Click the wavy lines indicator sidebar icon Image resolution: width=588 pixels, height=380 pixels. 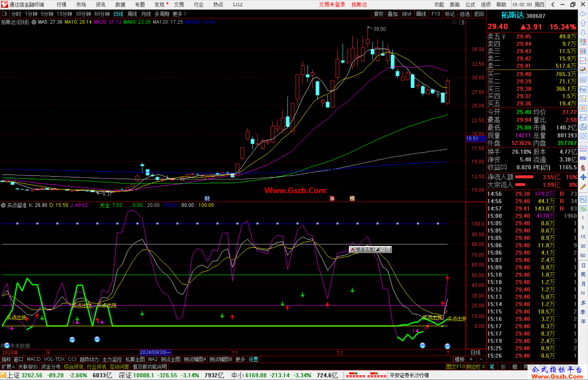tap(583, 149)
